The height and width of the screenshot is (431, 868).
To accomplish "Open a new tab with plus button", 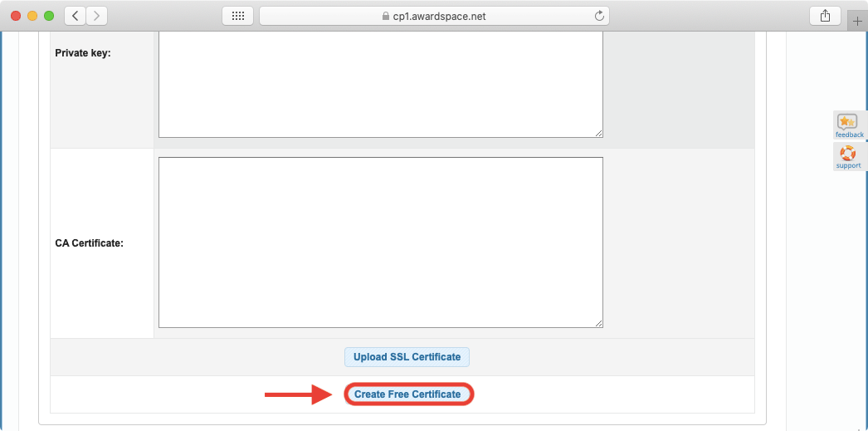I will click(x=857, y=22).
